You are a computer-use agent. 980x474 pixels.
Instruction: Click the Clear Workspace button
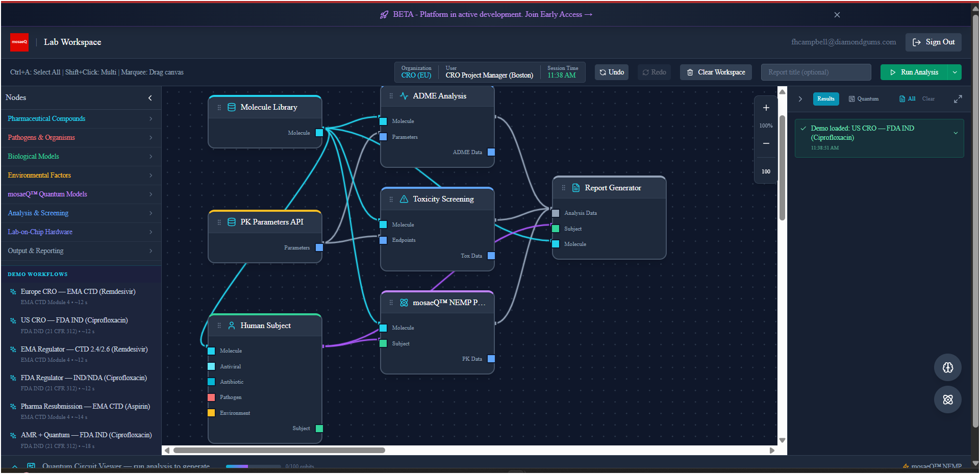(x=716, y=72)
